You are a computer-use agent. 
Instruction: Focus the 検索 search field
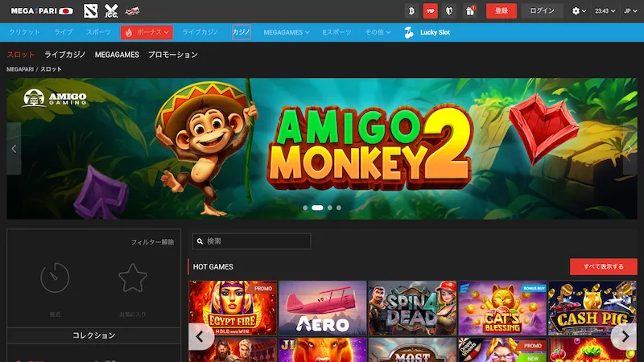tap(251, 241)
